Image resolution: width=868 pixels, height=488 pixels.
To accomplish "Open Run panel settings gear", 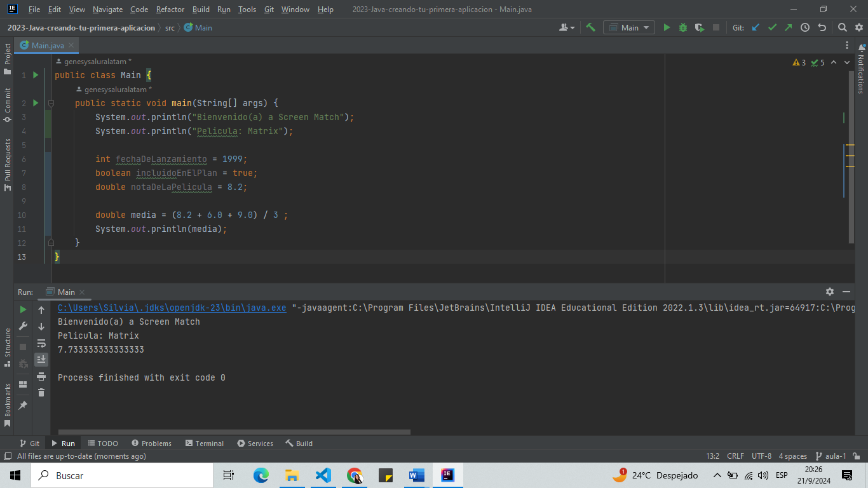I will click(829, 292).
